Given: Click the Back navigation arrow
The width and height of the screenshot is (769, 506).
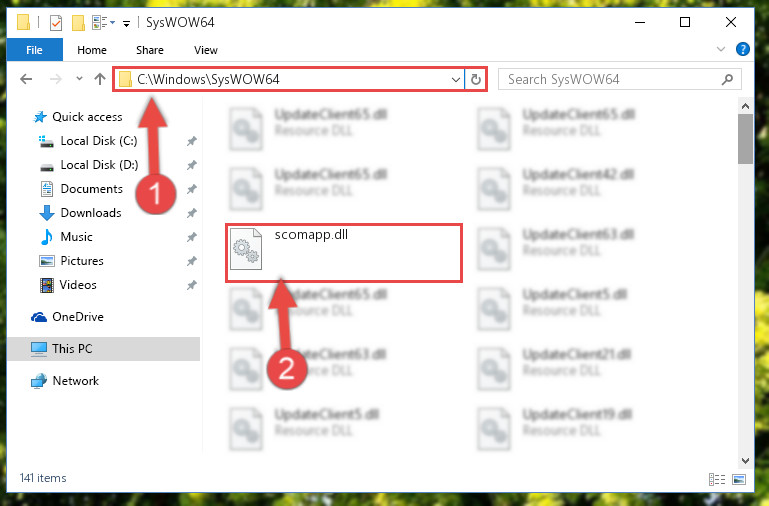Looking at the screenshot, I should point(26,79).
